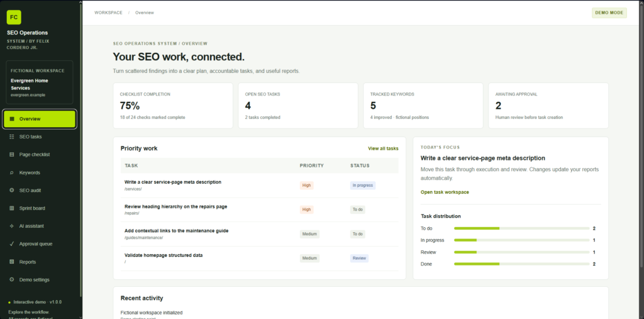This screenshot has width=644, height=319.
Task: Open the Overview menu item
Action: click(x=40, y=119)
